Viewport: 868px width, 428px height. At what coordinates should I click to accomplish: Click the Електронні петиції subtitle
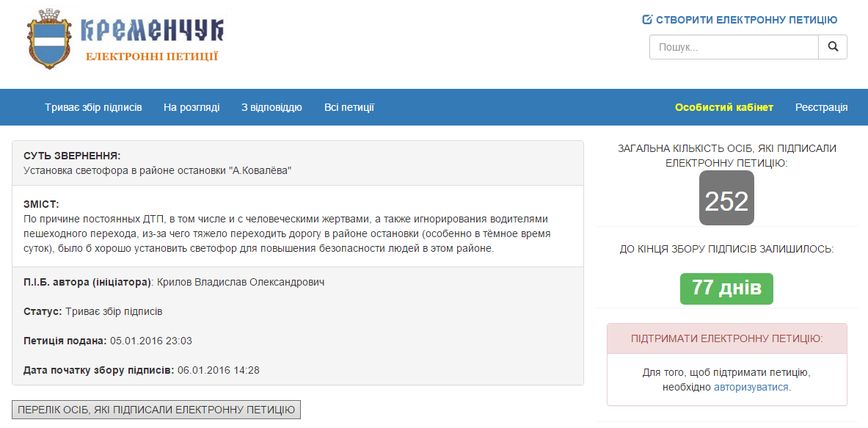tap(152, 56)
